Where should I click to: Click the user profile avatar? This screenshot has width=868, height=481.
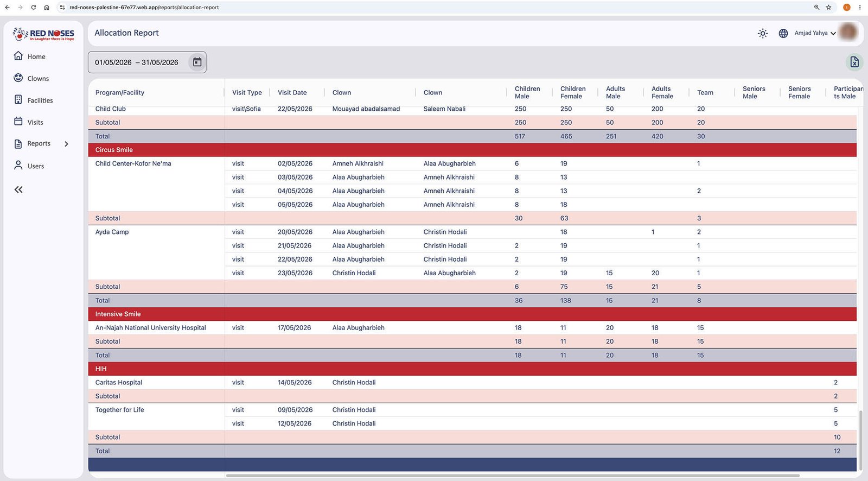[848, 32]
